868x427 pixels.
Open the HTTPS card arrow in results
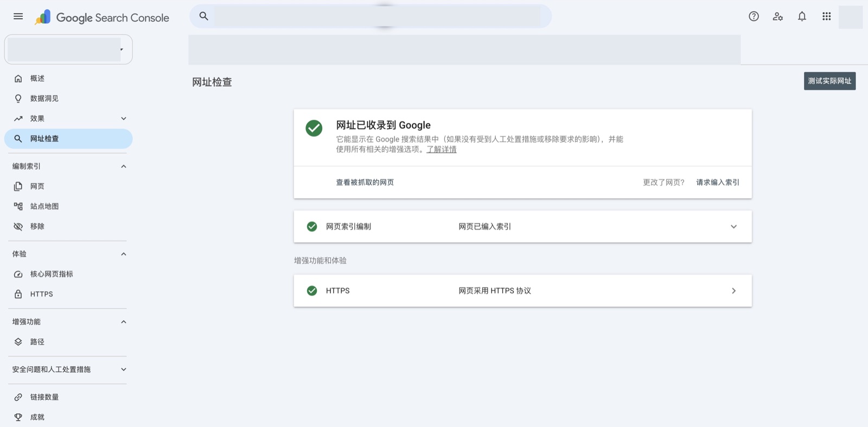tap(733, 291)
